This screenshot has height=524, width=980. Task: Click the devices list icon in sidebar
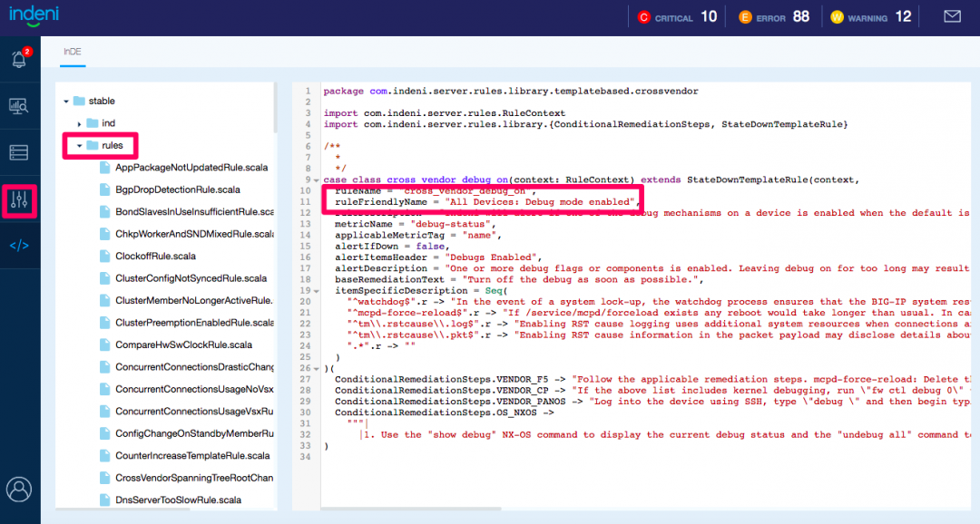click(x=19, y=152)
